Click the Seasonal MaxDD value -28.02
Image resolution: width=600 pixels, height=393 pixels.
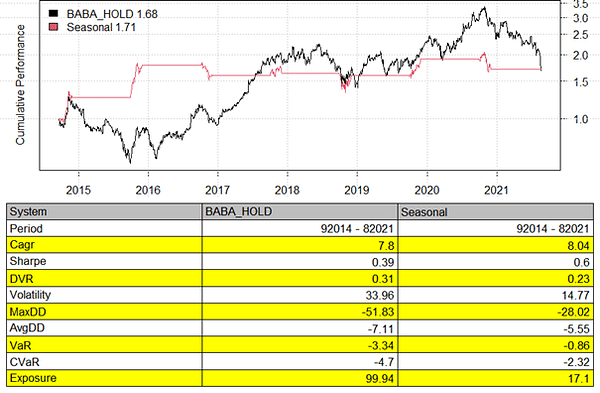(x=574, y=312)
